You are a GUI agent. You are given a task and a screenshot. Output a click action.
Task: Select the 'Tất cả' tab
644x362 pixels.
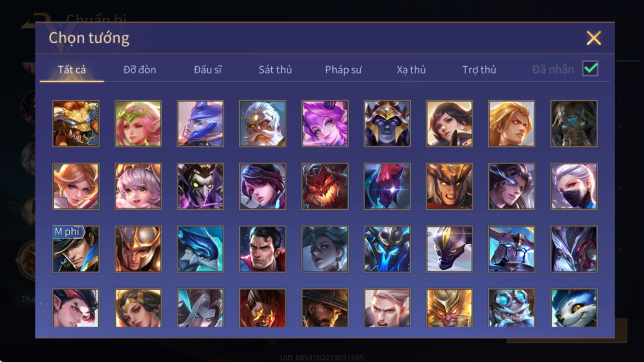72,70
